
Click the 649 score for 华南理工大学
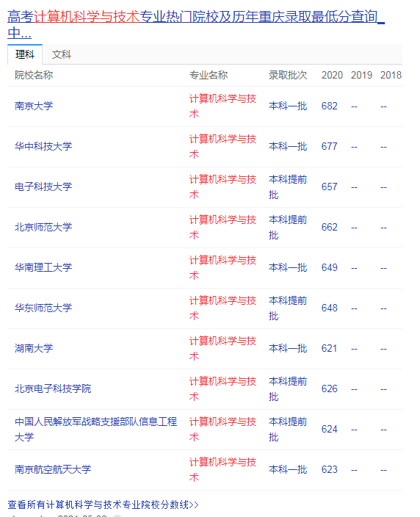[x=330, y=267]
